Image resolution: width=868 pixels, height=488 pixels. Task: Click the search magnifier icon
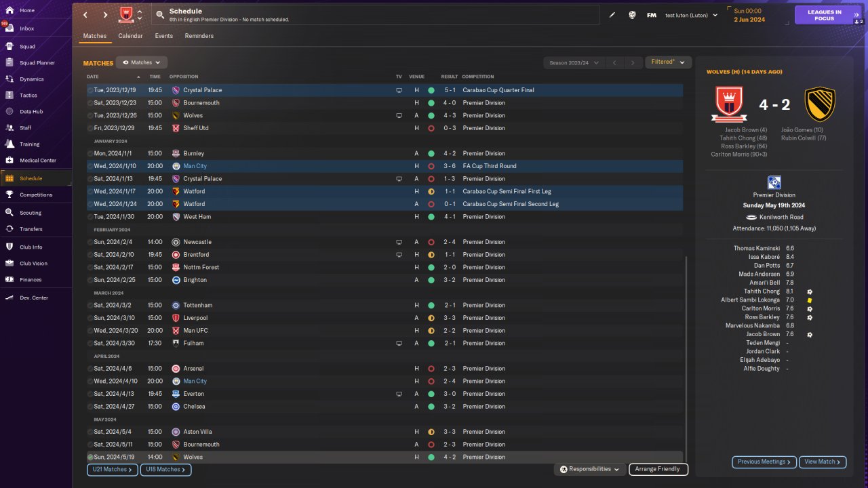click(x=159, y=14)
